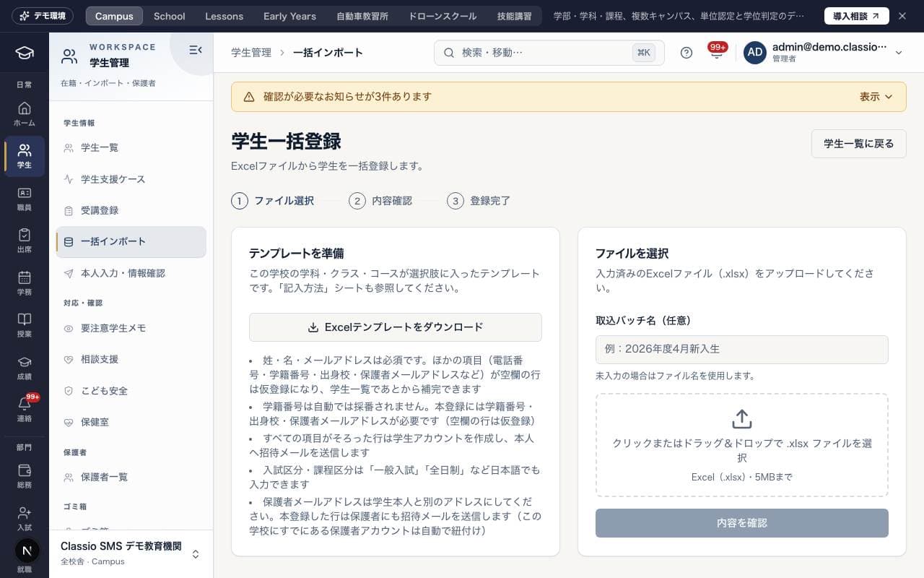The width and height of the screenshot is (924, 578).
Task: Open 学生支援ケース in the sidebar
Action: (x=131, y=179)
